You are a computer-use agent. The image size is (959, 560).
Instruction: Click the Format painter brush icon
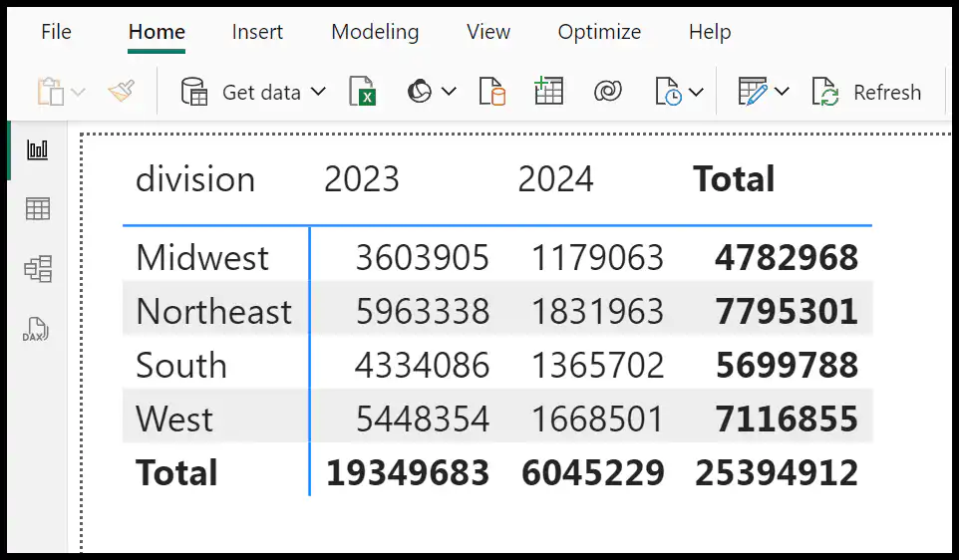tap(122, 92)
